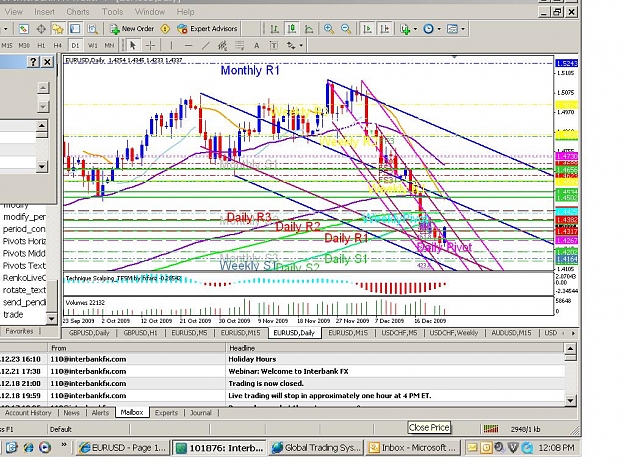Switch chart to line chart icon

point(309,29)
